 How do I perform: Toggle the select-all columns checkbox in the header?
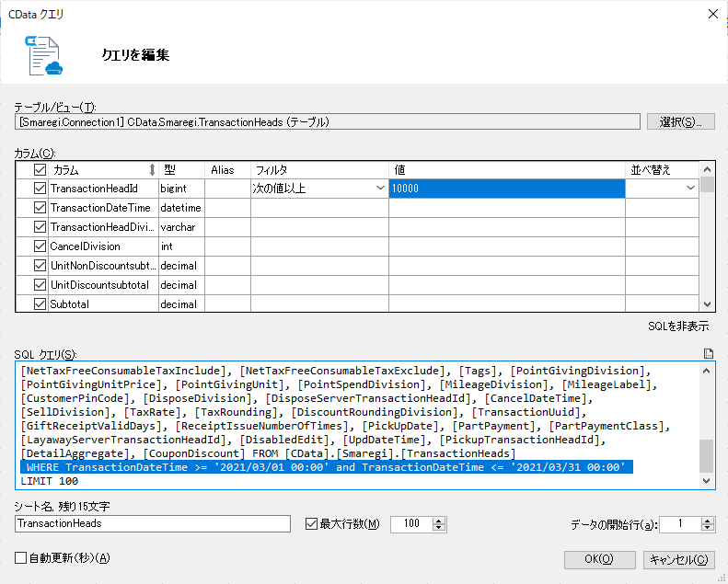(40, 170)
